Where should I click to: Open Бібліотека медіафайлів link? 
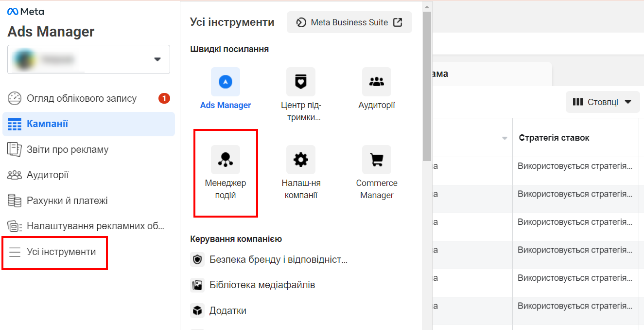point(262,285)
